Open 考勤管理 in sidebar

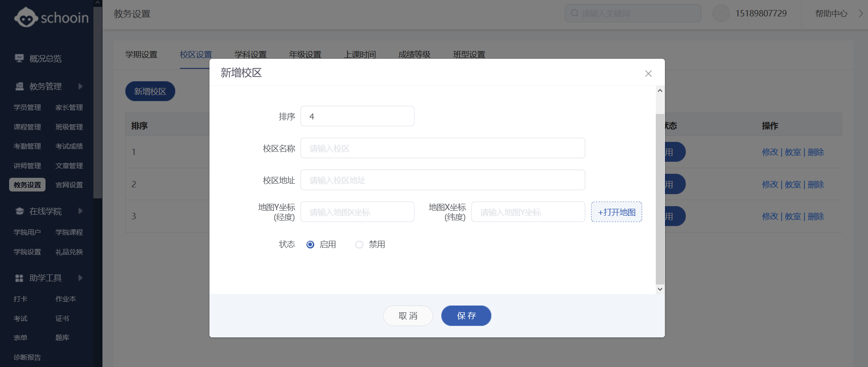[x=27, y=146]
